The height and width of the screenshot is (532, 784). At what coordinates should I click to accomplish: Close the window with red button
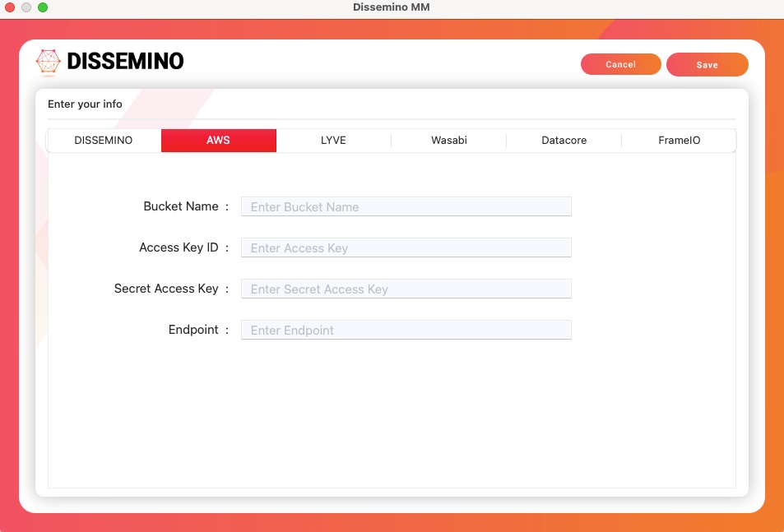(x=10, y=7)
